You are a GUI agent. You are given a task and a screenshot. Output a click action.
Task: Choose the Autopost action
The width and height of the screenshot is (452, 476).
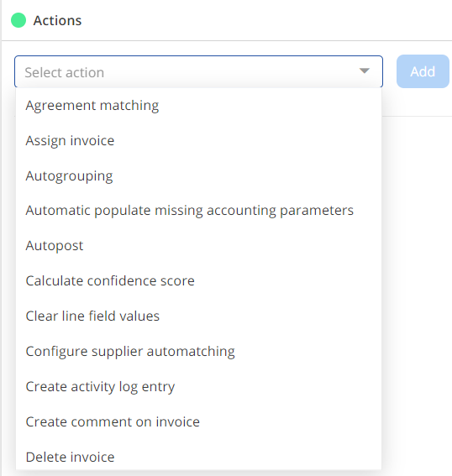(x=198, y=246)
